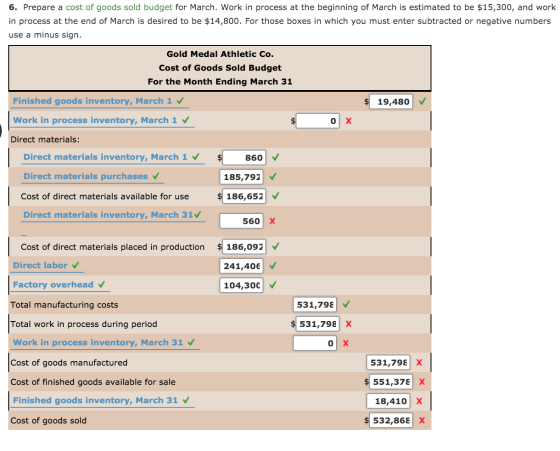560x451 pixels.
Task: Click the red X beside Cost of finished goods available amount
Action: (x=422, y=382)
